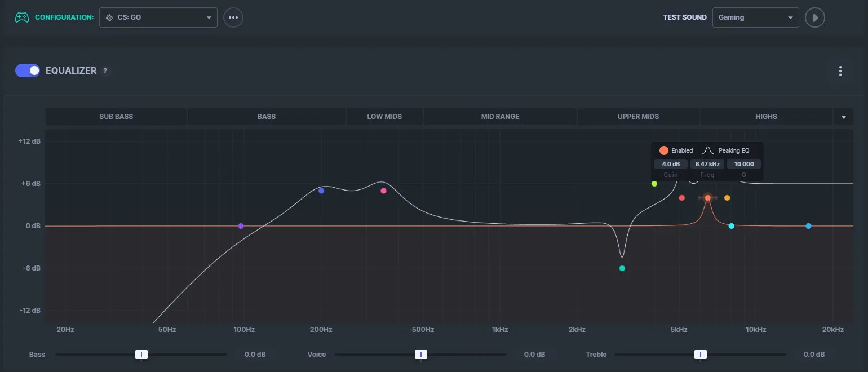Open the equalizer kebab menu
Image resolution: width=868 pixels, height=372 pixels.
pyautogui.click(x=840, y=71)
